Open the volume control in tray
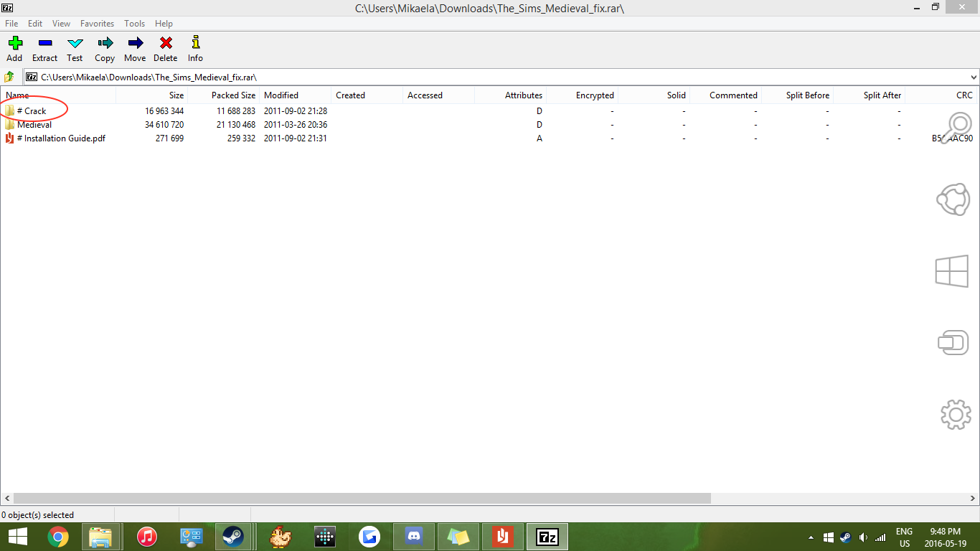The image size is (980, 551). coord(863,537)
